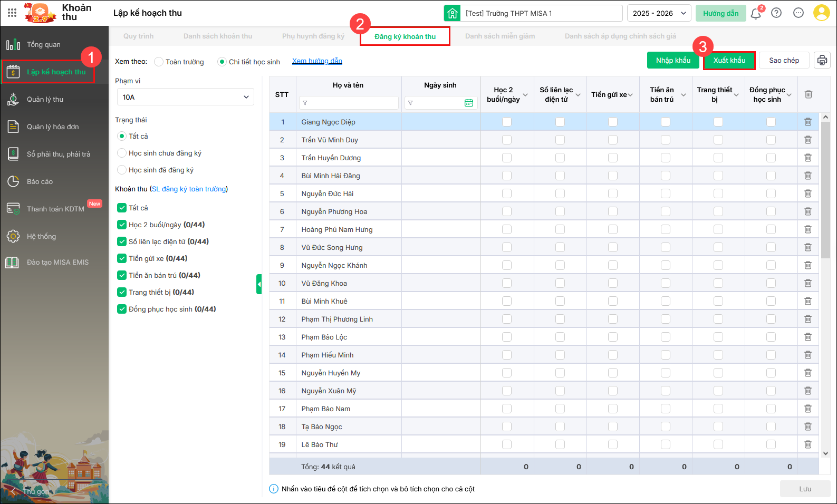Click the user avatar icon
Viewport: 837px width, 504px height.
click(x=821, y=13)
